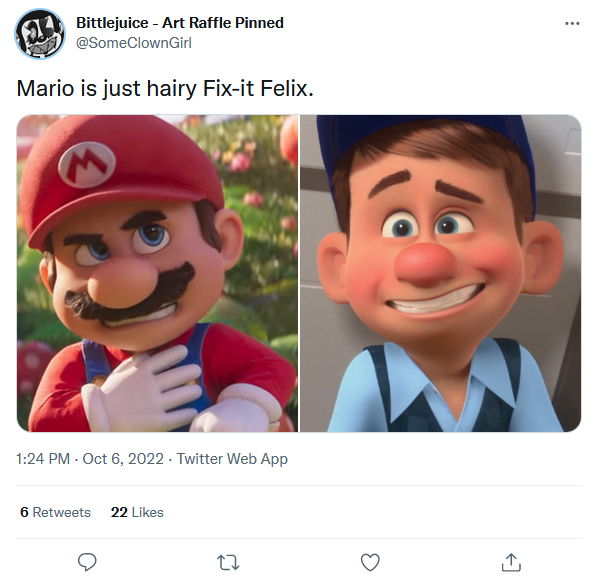This screenshot has height=585, width=598.
Task: Open the Bittlejuice - Art Raffle Pinned display name
Action: tap(180, 23)
